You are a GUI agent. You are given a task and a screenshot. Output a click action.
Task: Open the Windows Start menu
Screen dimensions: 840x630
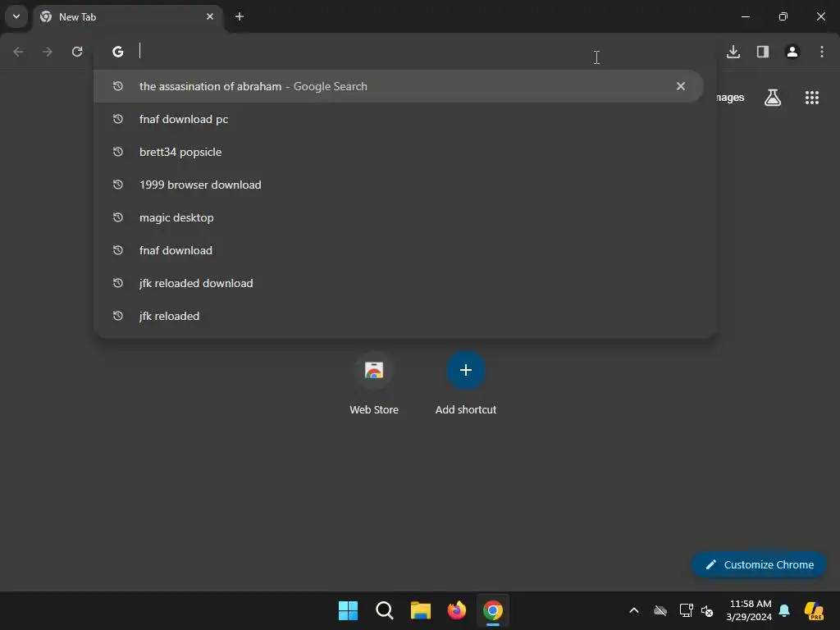click(348, 610)
